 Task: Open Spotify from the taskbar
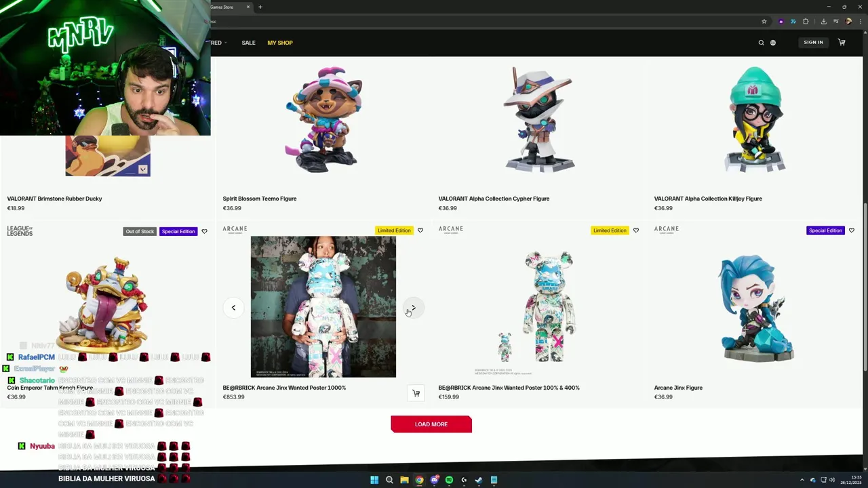449,480
